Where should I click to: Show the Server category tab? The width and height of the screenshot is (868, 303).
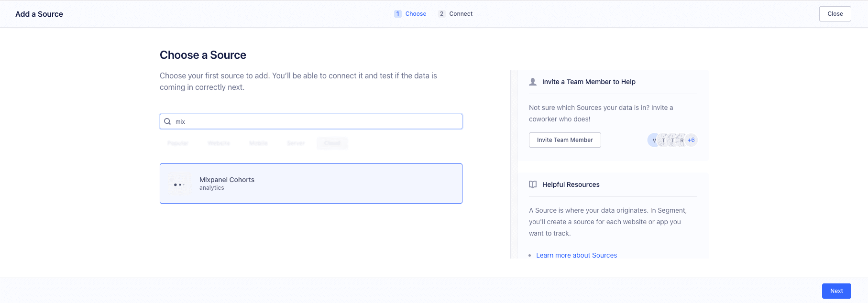(296, 143)
